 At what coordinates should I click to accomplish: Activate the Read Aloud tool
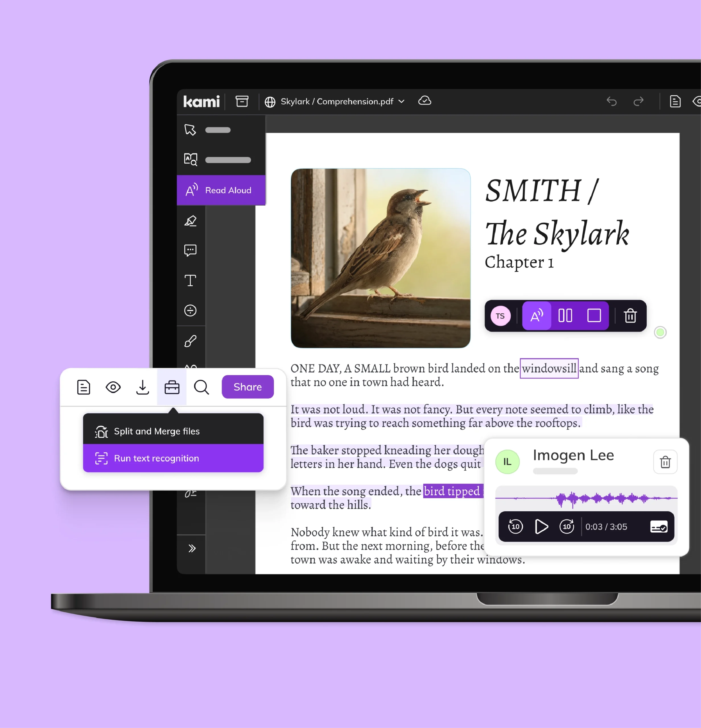[x=221, y=190]
